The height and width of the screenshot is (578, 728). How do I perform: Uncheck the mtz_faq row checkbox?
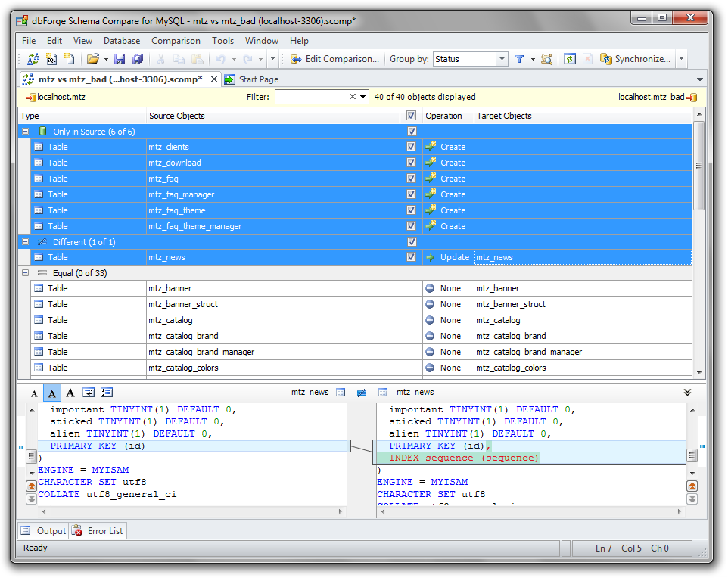[412, 179]
